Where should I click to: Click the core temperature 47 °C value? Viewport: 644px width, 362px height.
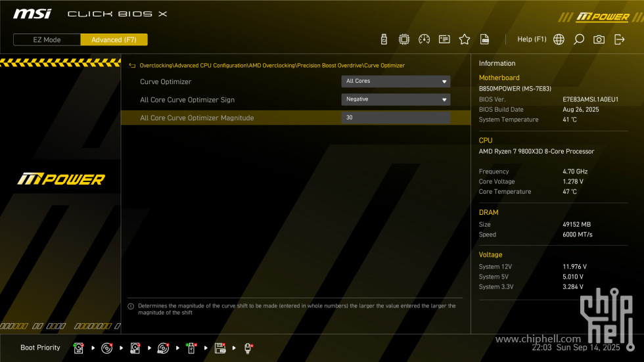570,192
